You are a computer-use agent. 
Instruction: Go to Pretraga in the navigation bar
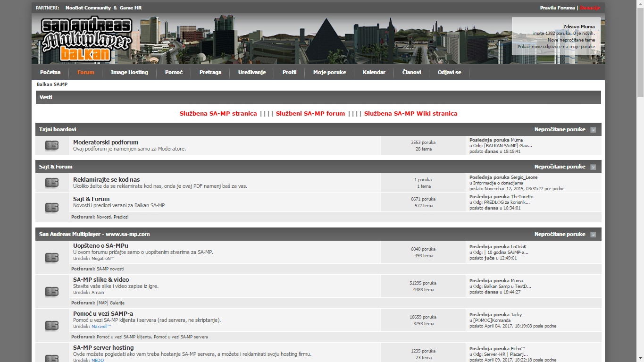tap(210, 72)
